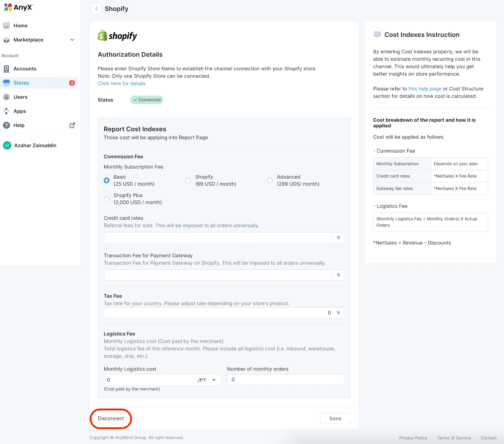Expand the Marketplace menu chevron
504x444 pixels.
[72, 40]
